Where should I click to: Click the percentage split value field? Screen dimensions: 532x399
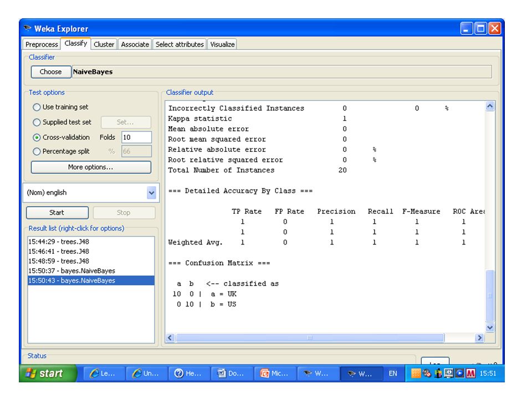click(x=136, y=151)
